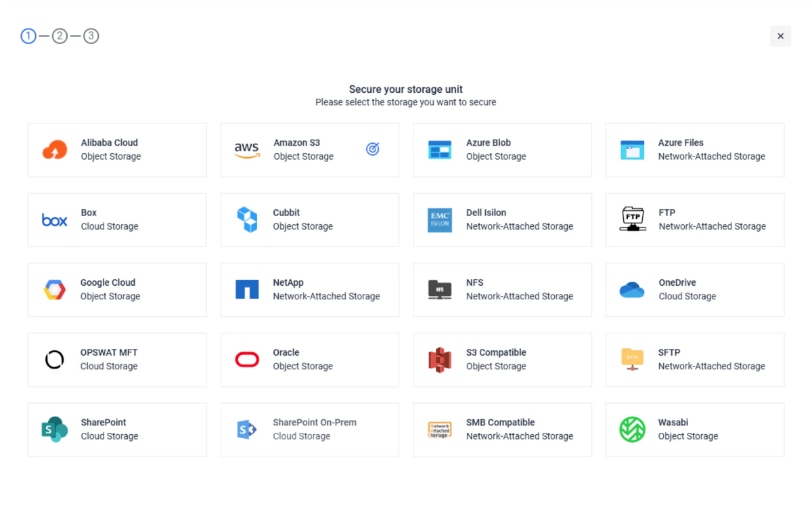Click the AWS logo for Amazon S3
Image resolution: width=812 pixels, height=508 pixels.
(247, 150)
